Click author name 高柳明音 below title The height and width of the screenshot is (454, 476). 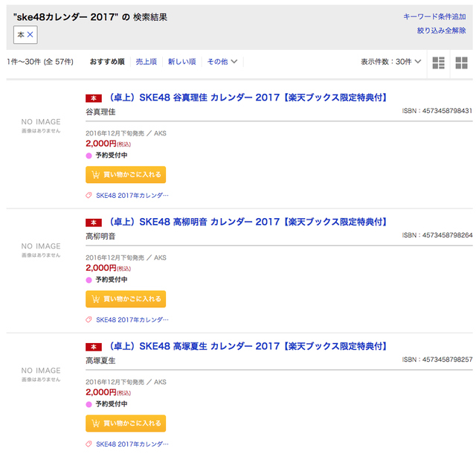pos(100,237)
